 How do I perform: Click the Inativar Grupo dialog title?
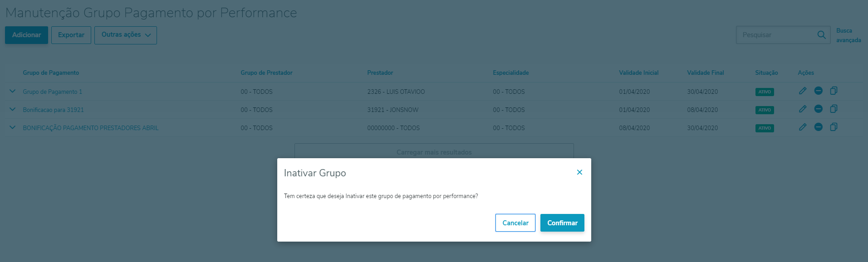point(315,173)
